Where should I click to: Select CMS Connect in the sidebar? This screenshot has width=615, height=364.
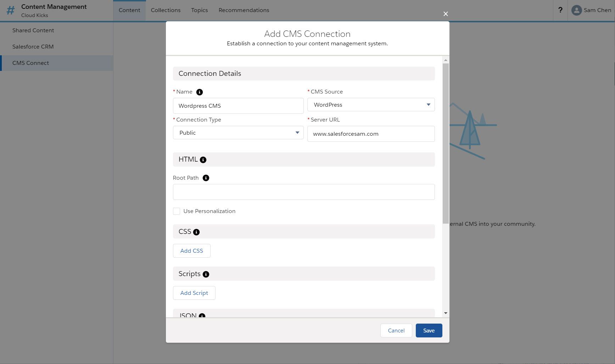[x=57, y=63]
